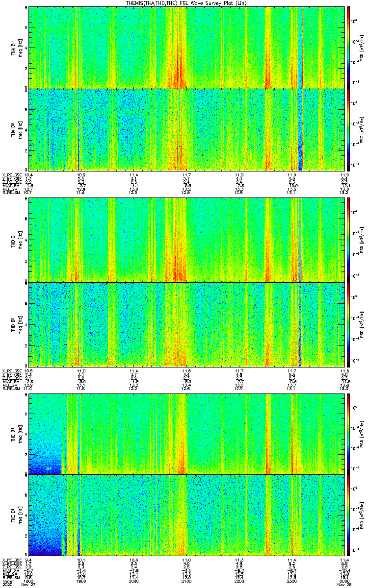
Task: Click the THA B-parallel spectrogram panel
Action: (186, 129)
